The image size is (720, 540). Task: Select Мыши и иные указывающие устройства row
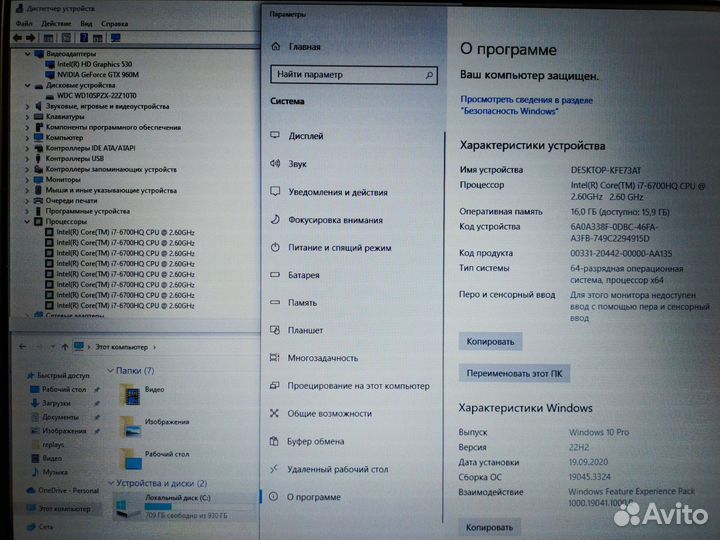tap(111, 190)
